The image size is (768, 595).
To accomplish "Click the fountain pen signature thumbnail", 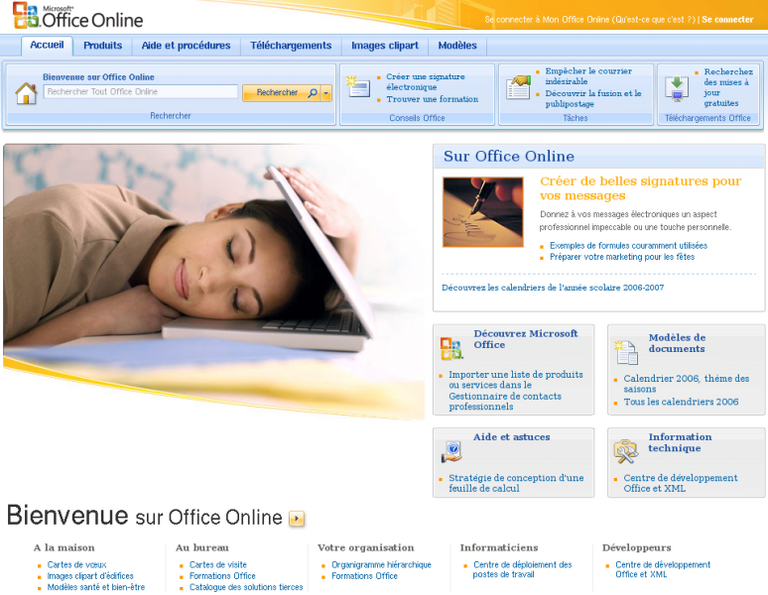I will click(483, 212).
